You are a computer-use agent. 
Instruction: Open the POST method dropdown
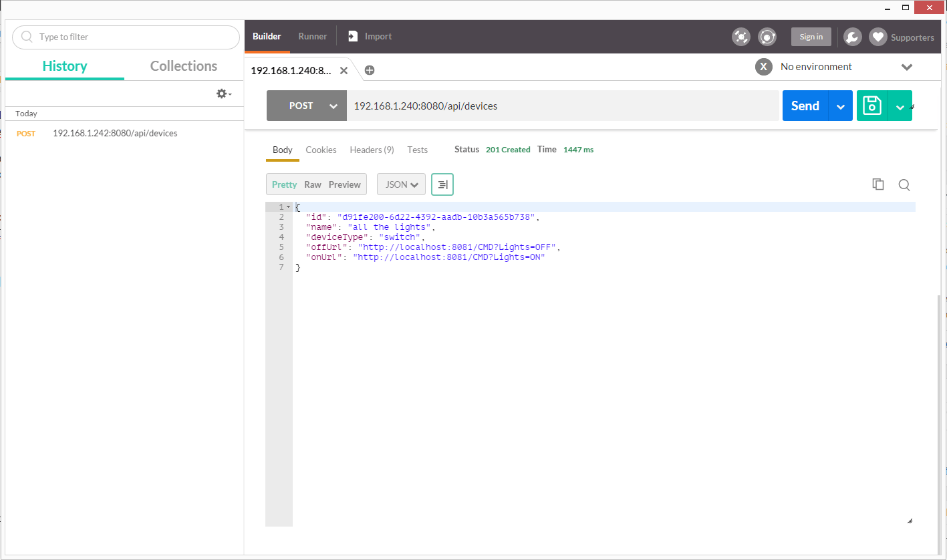pyautogui.click(x=307, y=106)
